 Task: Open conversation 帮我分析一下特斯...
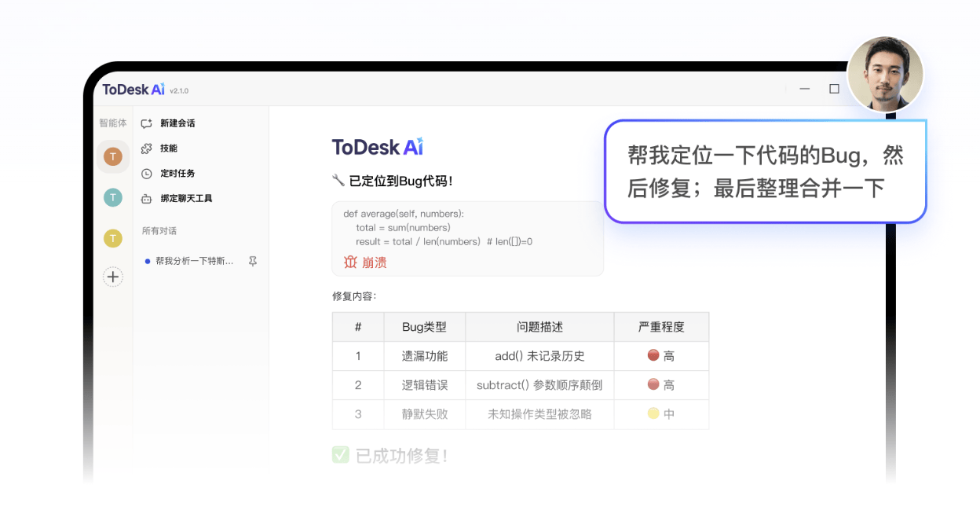point(194,261)
